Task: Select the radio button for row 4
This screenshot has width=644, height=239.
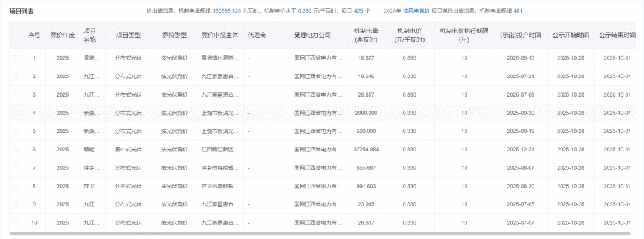Action: pyautogui.click(x=16, y=113)
